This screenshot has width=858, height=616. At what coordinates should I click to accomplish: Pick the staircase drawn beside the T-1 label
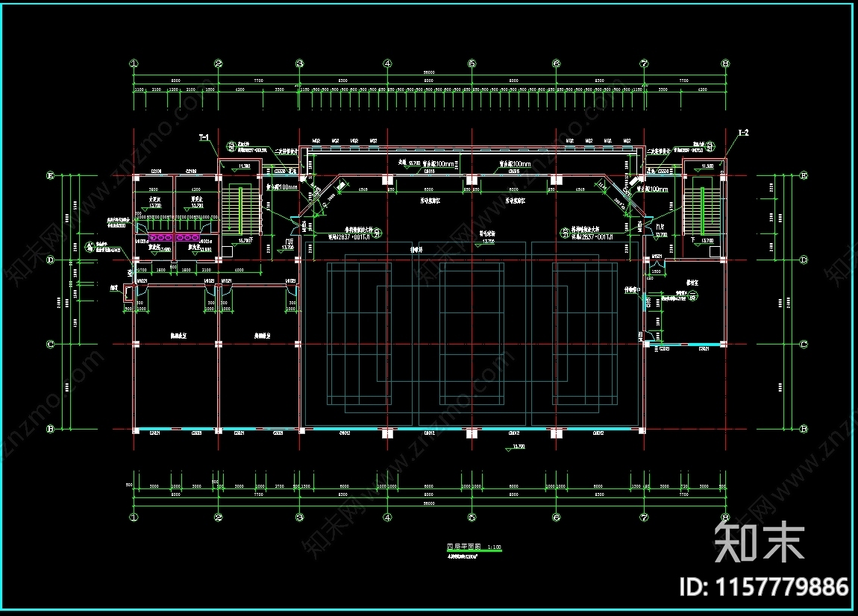pos(240,210)
